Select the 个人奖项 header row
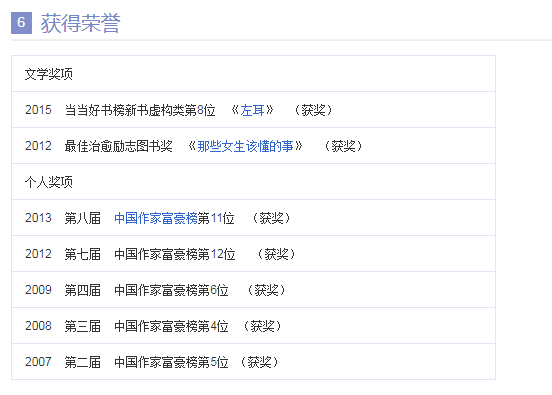 coord(253,182)
